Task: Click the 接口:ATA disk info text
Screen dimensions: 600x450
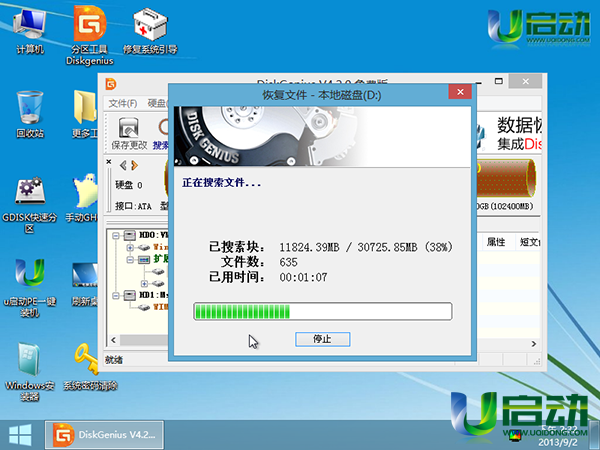Action: 134,206
